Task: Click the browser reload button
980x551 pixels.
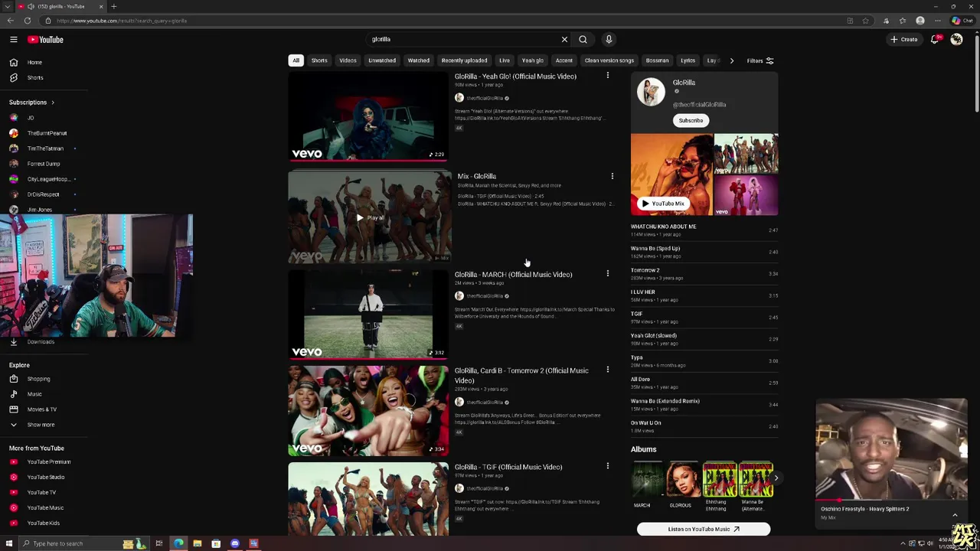Action: point(28,21)
